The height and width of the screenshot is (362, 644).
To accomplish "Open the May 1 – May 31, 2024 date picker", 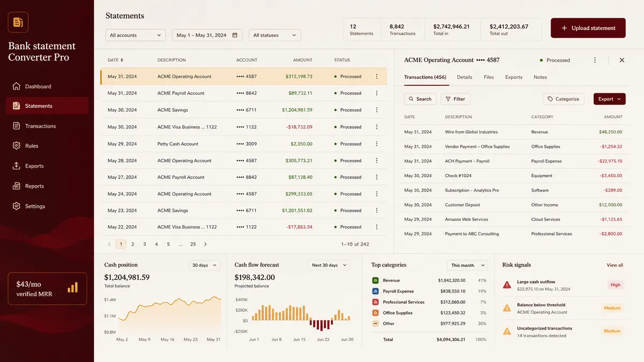I will coord(207,35).
